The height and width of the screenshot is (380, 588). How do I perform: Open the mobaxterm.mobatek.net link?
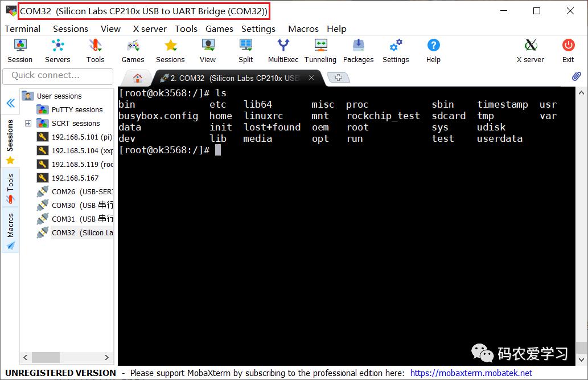(x=471, y=373)
